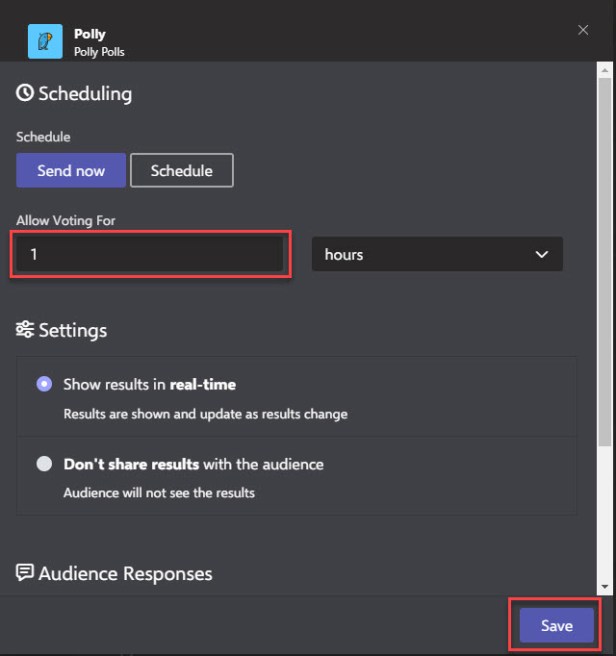The width and height of the screenshot is (616, 656).
Task: Select the Send now schedule option
Action: click(71, 170)
